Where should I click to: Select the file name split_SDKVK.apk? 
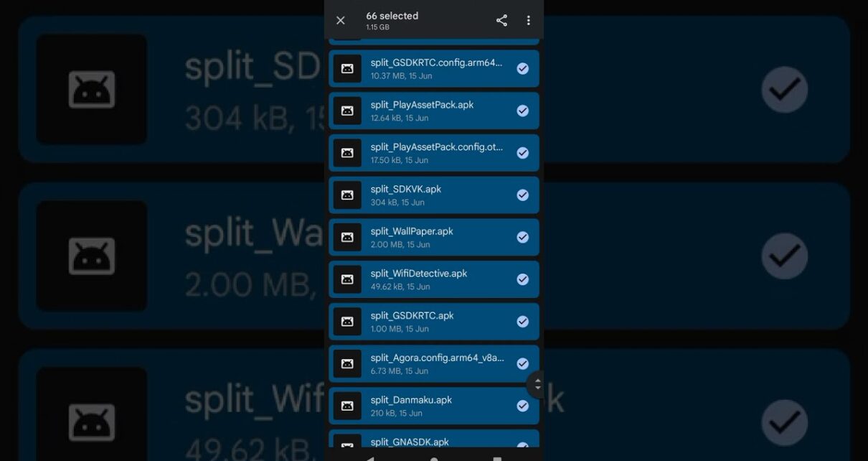click(406, 189)
